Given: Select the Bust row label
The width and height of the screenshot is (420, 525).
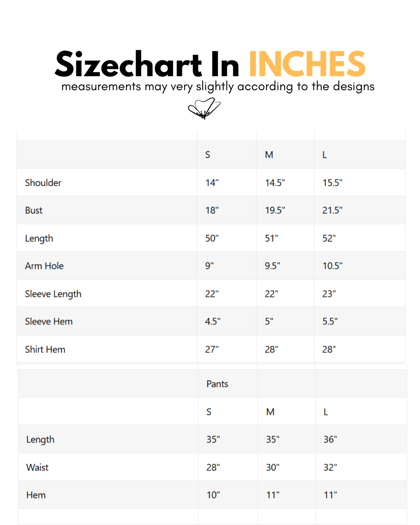Looking at the screenshot, I should point(34,210).
